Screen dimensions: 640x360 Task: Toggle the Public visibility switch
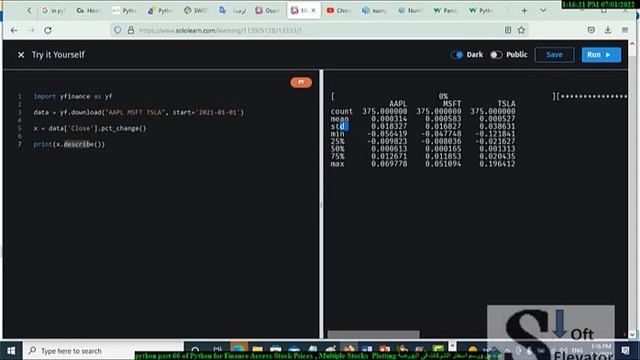[x=496, y=55]
